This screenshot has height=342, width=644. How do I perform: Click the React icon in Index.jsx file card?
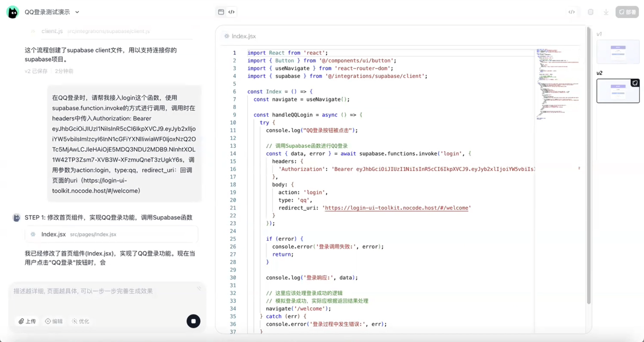tap(33, 234)
